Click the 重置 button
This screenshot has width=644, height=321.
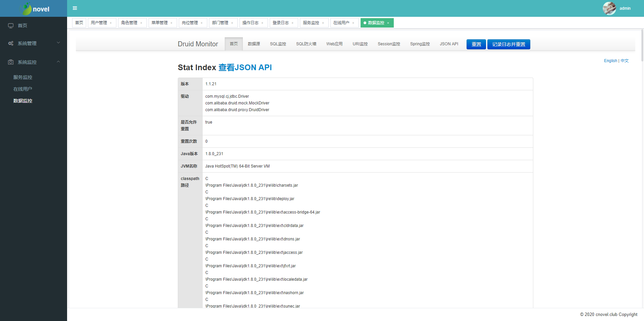pyautogui.click(x=476, y=44)
